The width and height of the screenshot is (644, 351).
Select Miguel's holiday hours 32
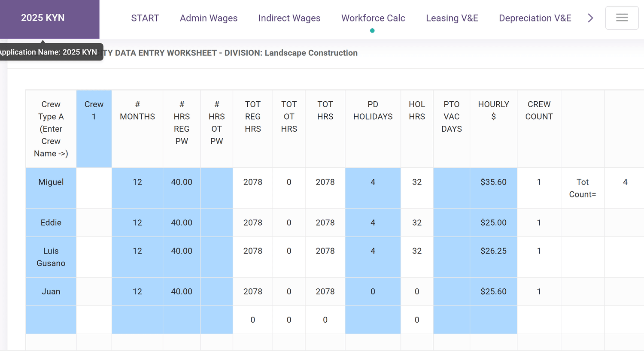pos(417,188)
